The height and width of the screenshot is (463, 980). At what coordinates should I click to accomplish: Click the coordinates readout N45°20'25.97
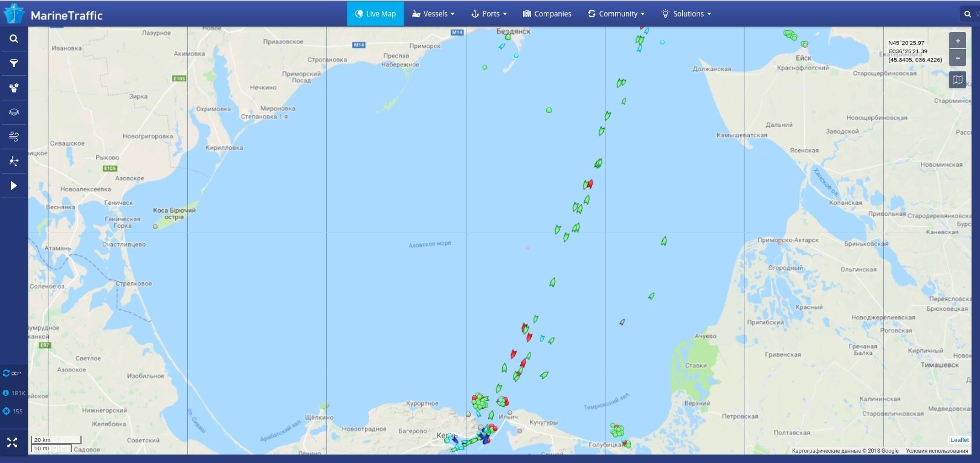[906, 43]
